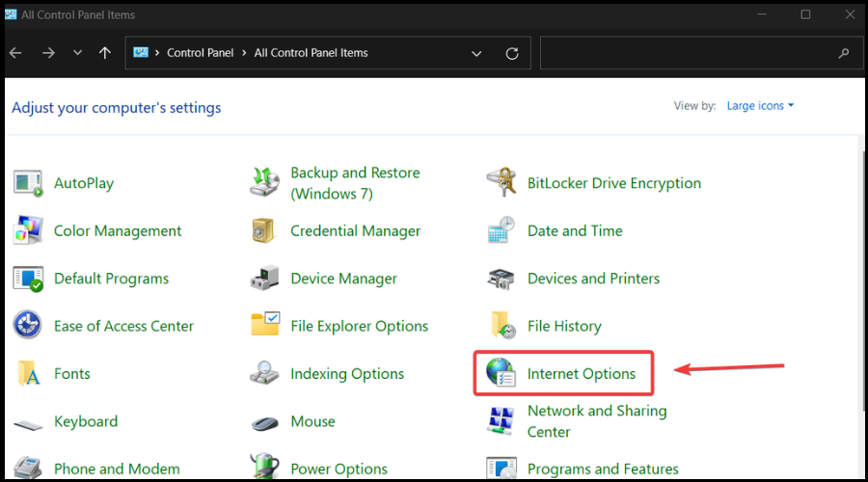The height and width of the screenshot is (482, 868).
Task: Open the Network and Sharing Center link
Action: click(597, 421)
